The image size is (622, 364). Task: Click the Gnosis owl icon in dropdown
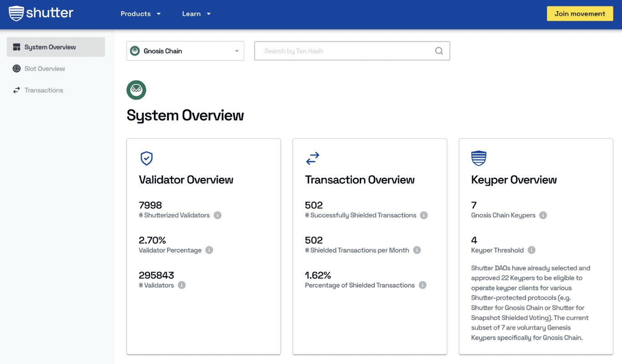[135, 51]
